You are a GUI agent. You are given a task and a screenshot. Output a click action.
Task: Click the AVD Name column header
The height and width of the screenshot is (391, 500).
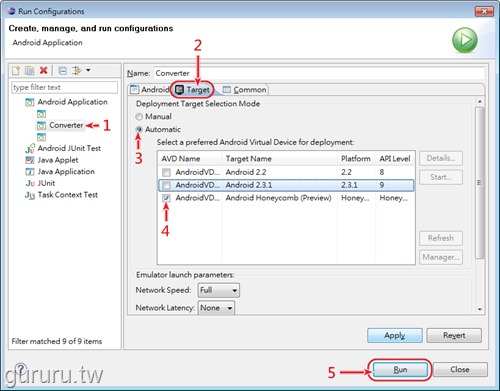[x=190, y=159]
